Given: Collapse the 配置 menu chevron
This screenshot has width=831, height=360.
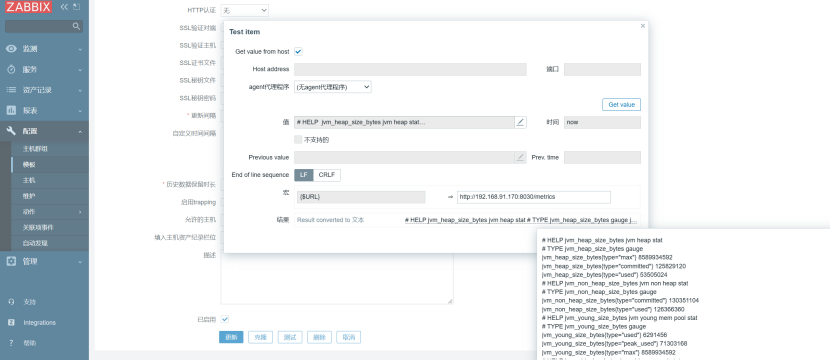Looking at the screenshot, I should [x=80, y=131].
